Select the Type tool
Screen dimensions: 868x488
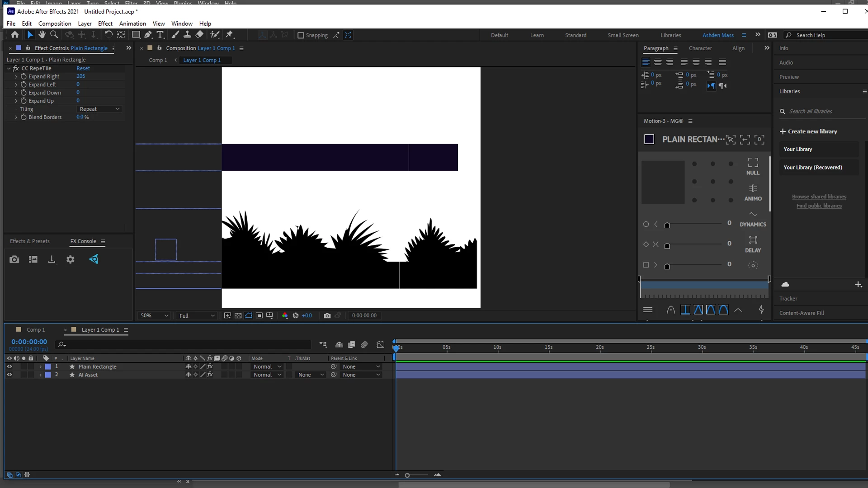(160, 35)
